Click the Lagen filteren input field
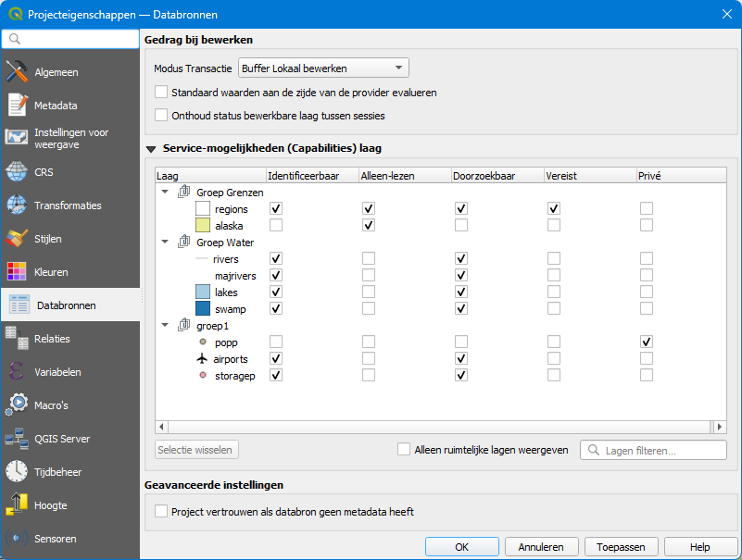Screen dimensions: 742x560 point(653,450)
